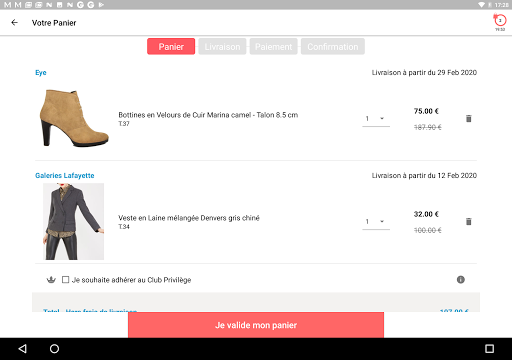Select the Paiement step tab
Screen dimensions: 512x360
click(x=273, y=46)
